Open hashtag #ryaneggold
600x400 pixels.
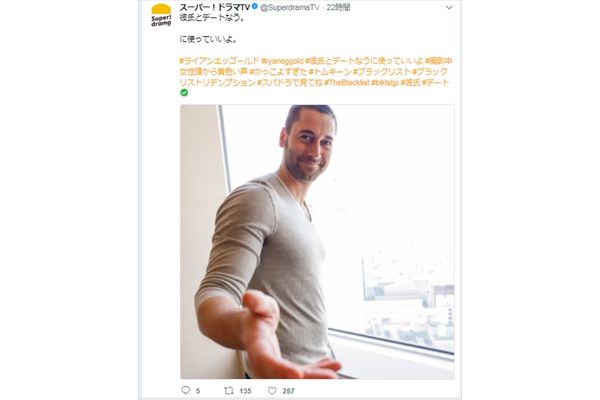point(282,61)
